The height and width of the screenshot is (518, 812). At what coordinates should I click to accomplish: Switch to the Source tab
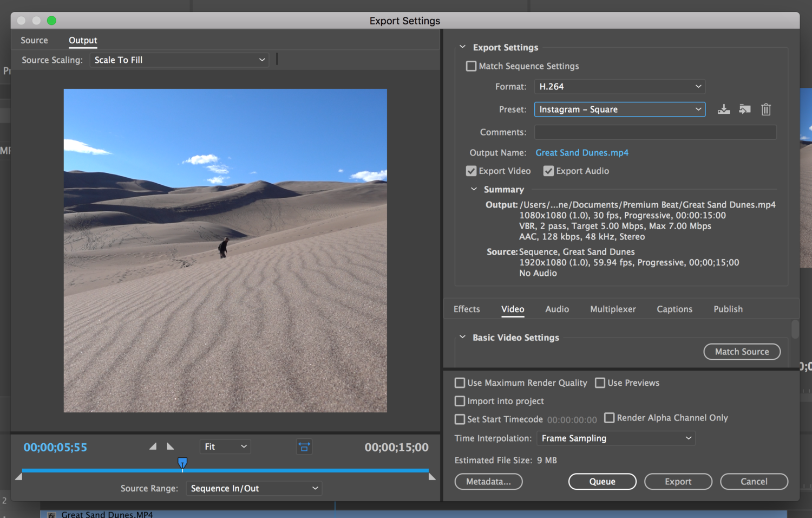(x=34, y=41)
